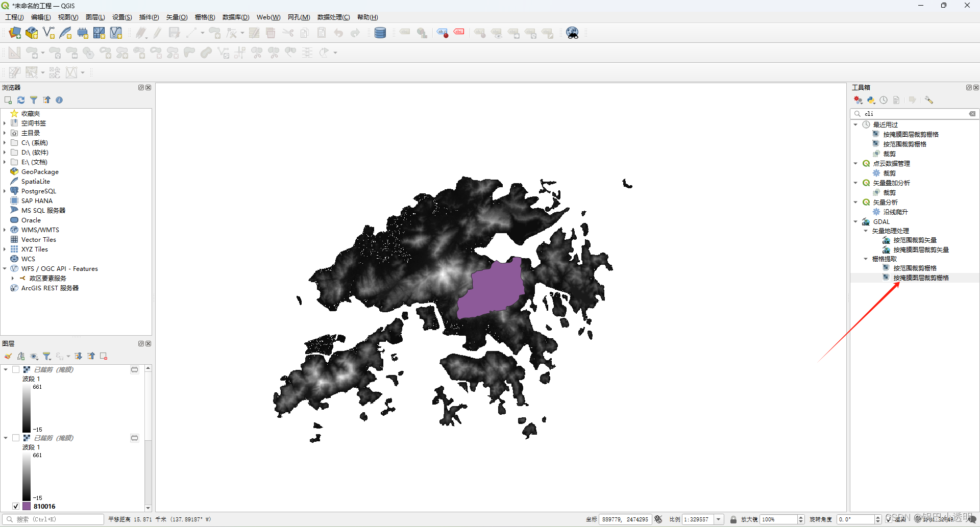
Task: Click rotation angle spinbox up arrow
Action: point(878,517)
